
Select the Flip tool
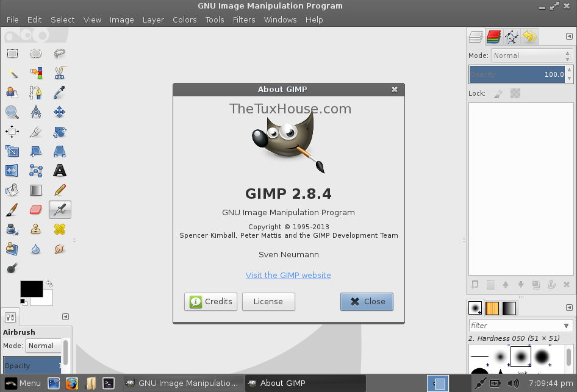click(x=12, y=171)
